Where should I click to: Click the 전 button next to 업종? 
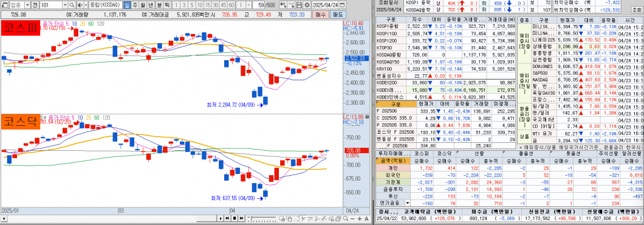(35, 5)
